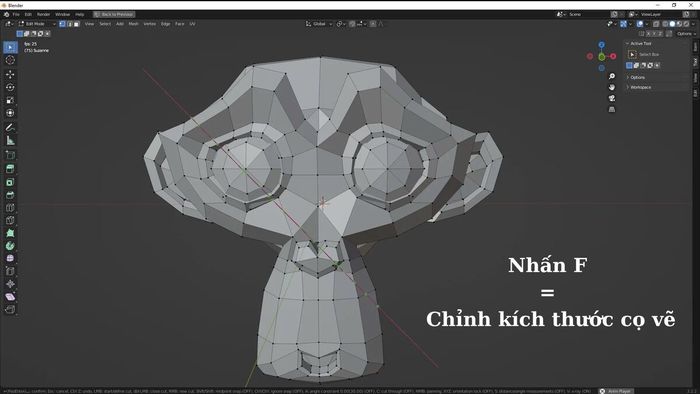This screenshot has width=700, height=394.
Task: Select the Shrink/Fatten tool
Action: click(10, 284)
